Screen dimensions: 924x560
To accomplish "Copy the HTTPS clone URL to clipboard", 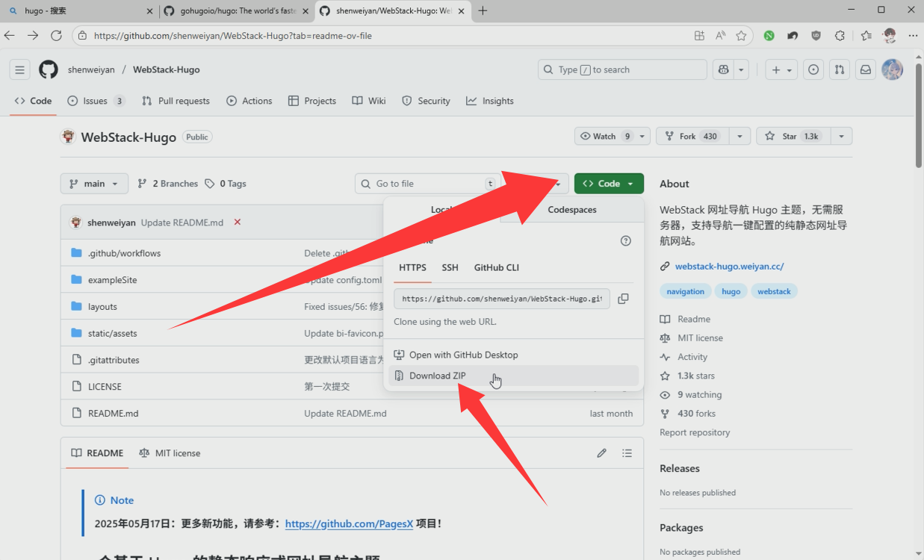I will click(623, 299).
